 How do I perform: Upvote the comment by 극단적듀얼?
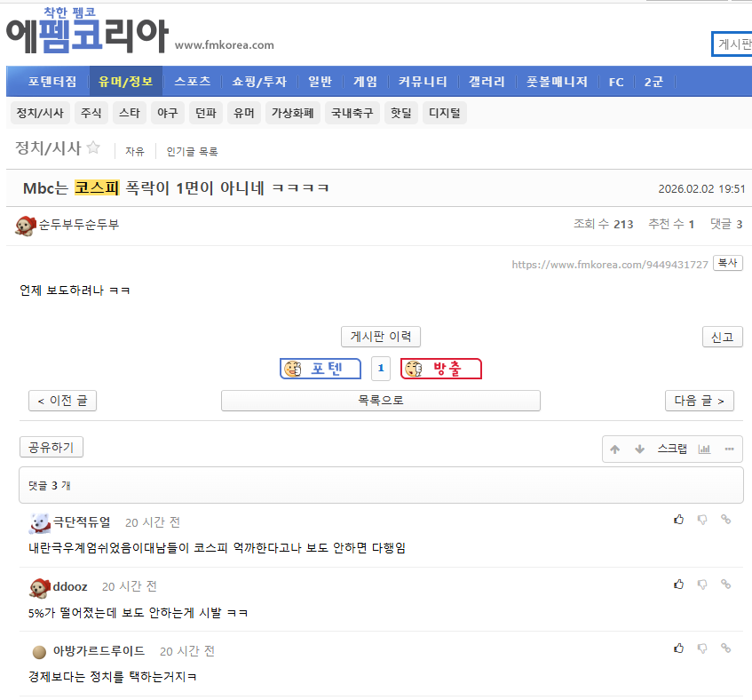pos(678,520)
